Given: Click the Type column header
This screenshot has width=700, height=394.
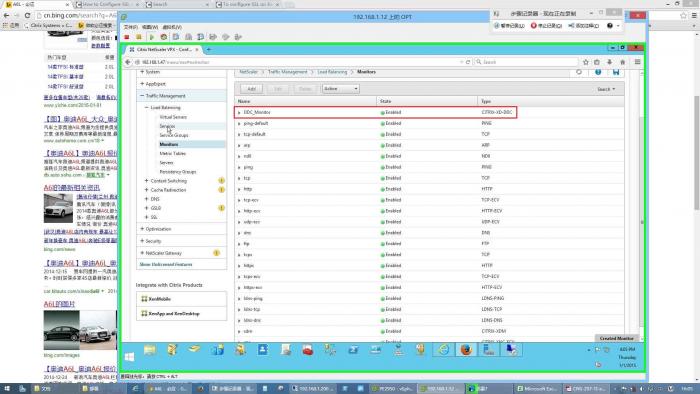Looking at the screenshot, I should (x=551, y=102).
